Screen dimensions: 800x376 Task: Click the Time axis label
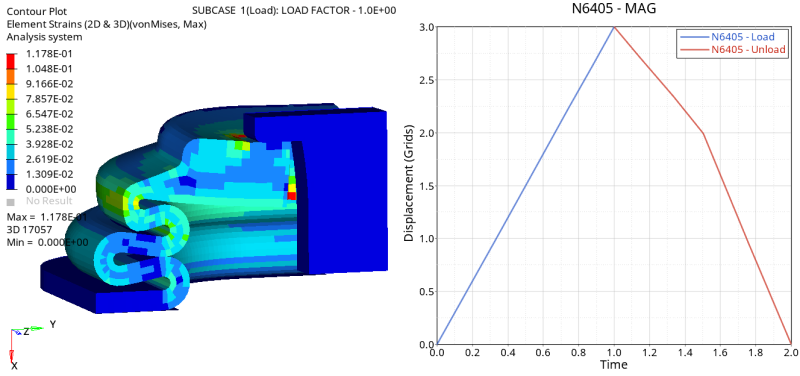(x=613, y=365)
